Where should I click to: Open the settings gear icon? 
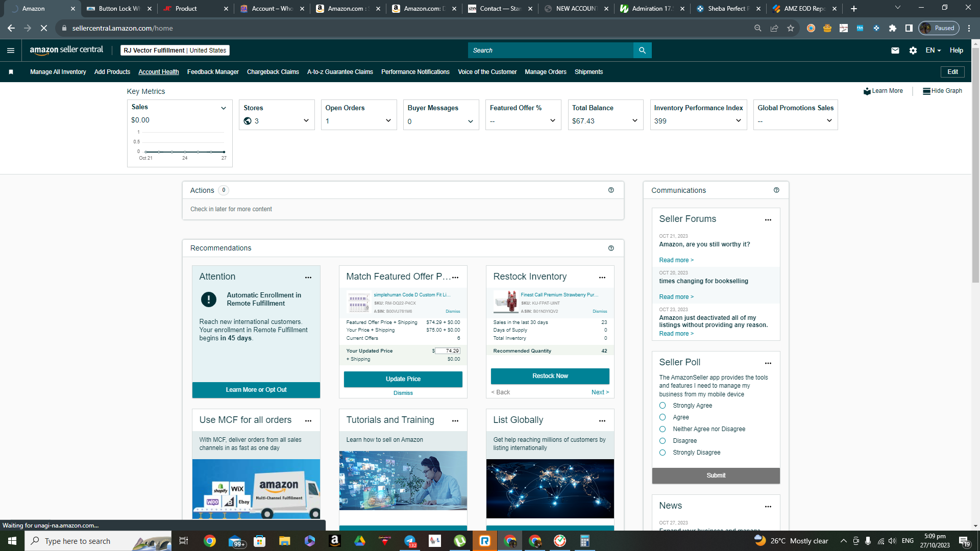[x=913, y=51]
